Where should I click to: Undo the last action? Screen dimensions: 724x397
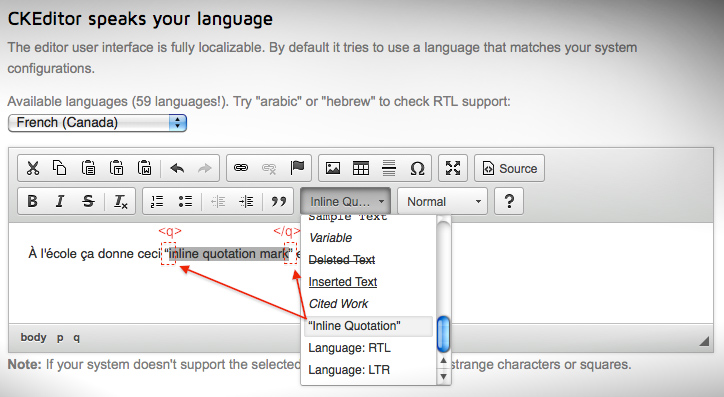177,168
